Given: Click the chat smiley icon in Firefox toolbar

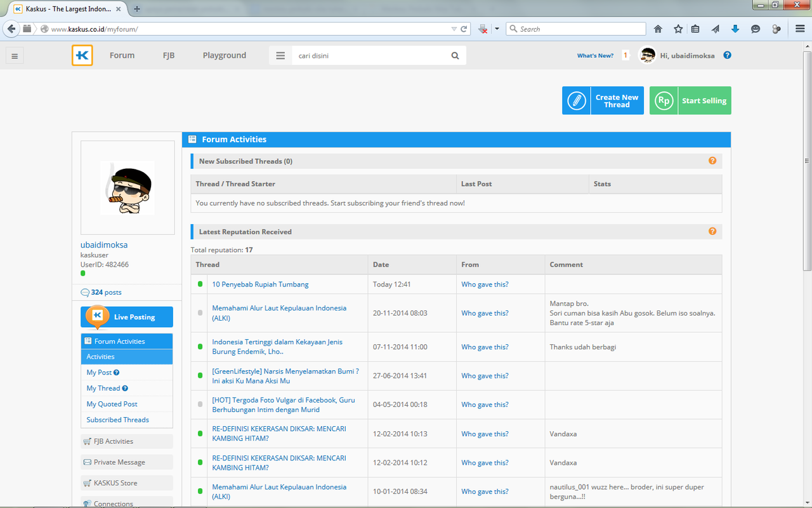Looking at the screenshot, I should click(x=756, y=29).
